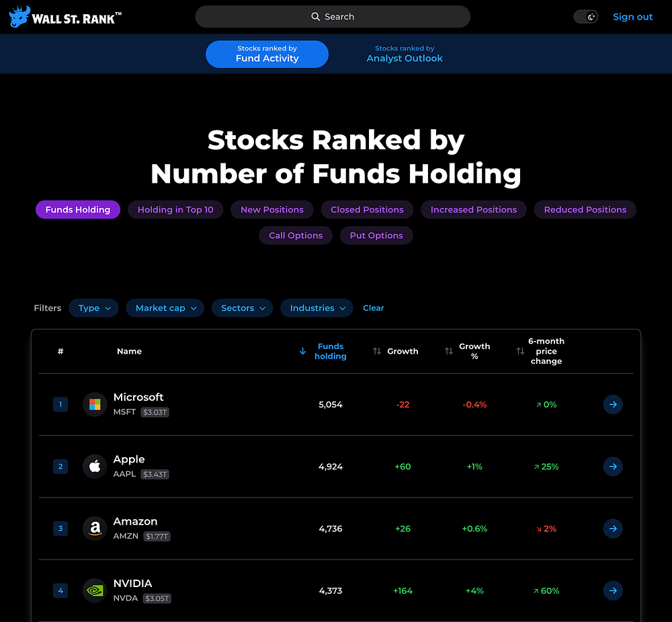Click the Apple company logo

(95, 467)
